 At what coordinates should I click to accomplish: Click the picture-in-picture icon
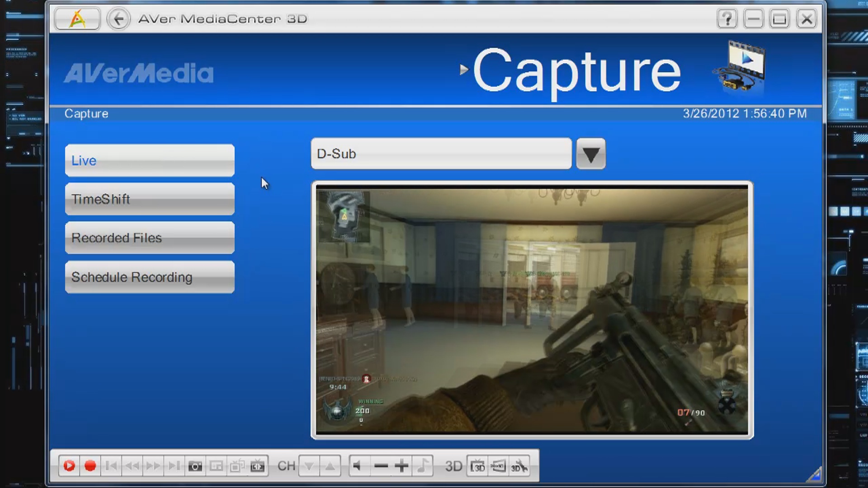tap(216, 466)
